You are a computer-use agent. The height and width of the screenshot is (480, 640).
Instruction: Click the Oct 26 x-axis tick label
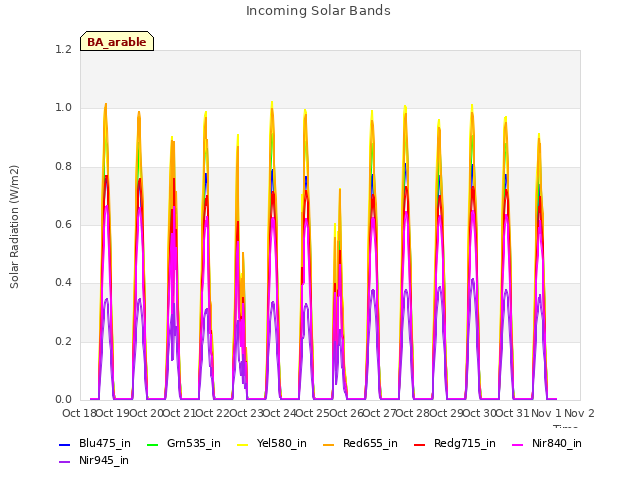(x=346, y=413)
